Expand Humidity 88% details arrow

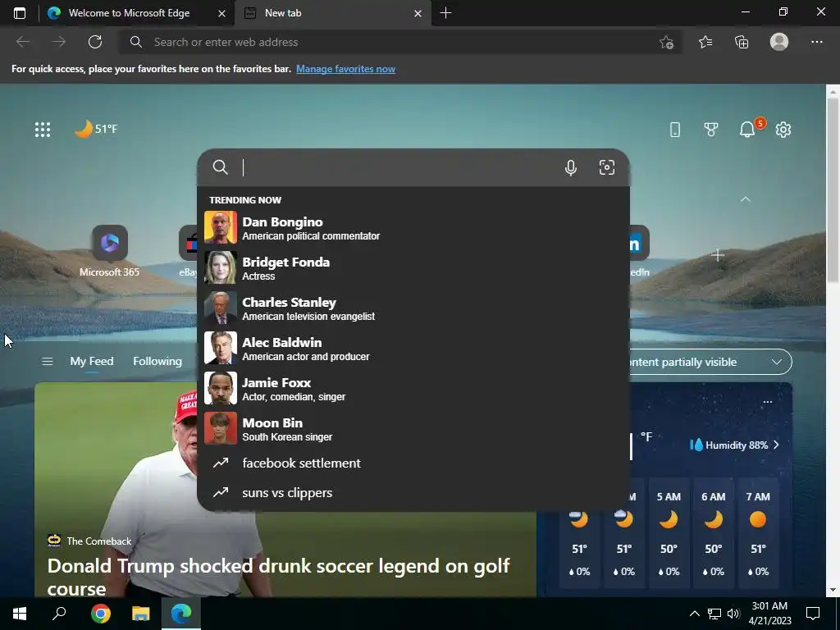click(x=776, y=445)
